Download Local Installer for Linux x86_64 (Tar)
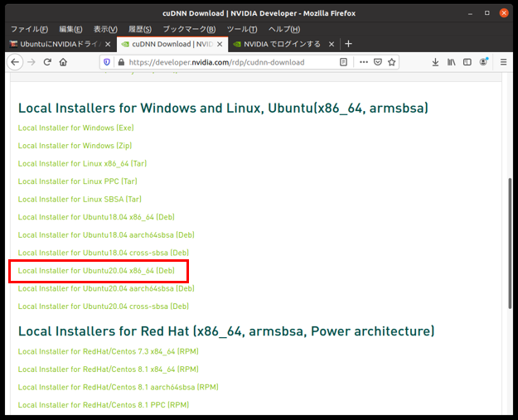Viewport: 518px width, 420px height. point(82,163)
